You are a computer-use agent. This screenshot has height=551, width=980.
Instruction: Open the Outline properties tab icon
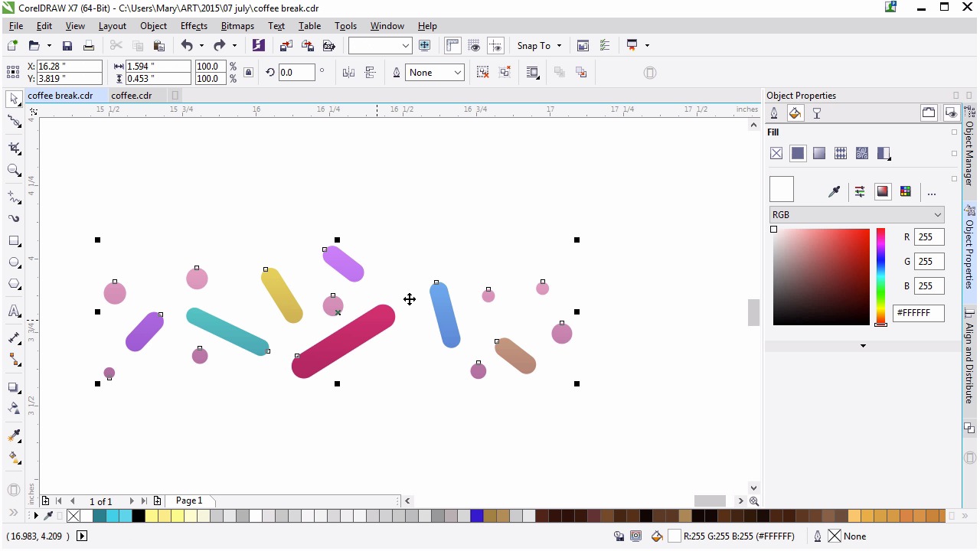[774, 113]
